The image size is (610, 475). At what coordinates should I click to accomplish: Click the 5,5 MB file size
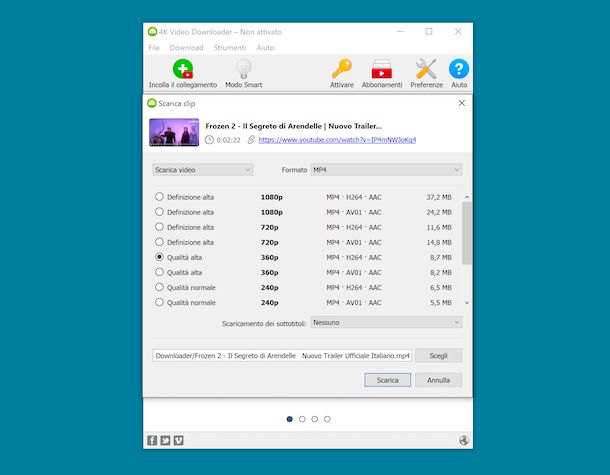pyautogui.click(x=441, y=303)
